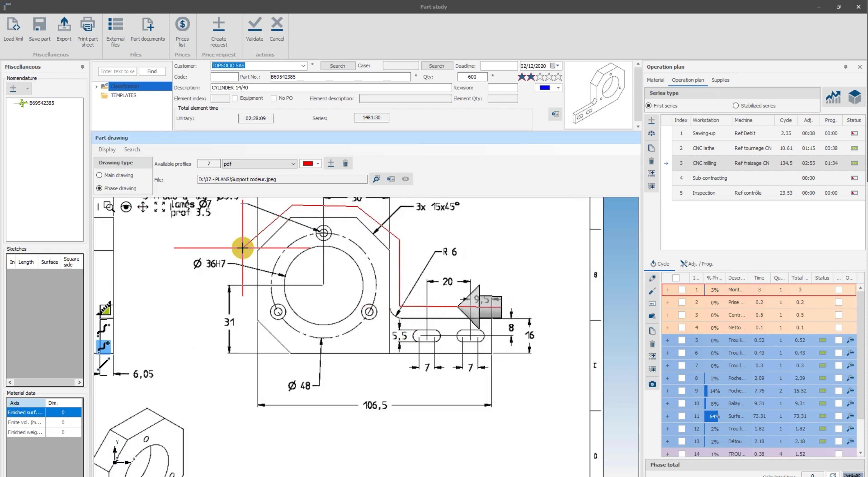Expand the Classification tree node

tap(97, 87)
